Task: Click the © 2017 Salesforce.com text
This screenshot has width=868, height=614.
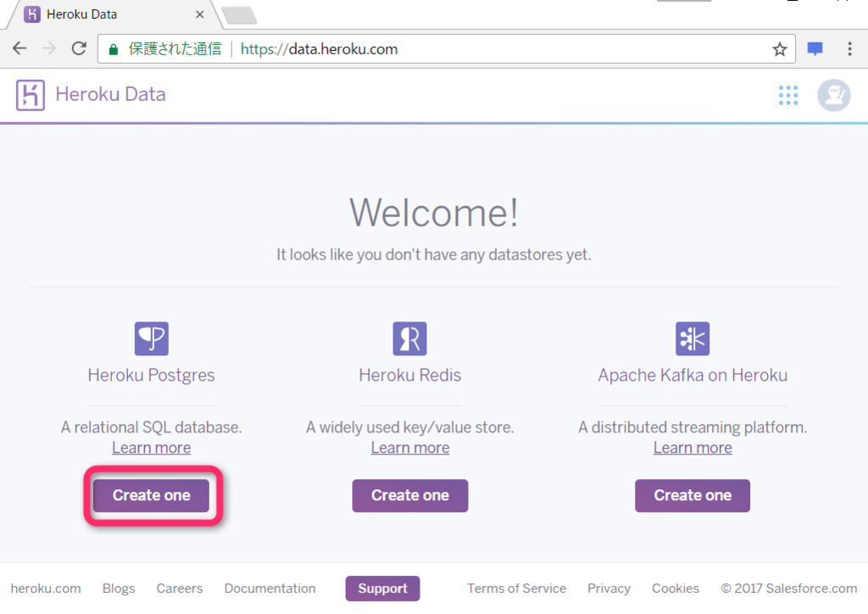Action: click(789, 589)
